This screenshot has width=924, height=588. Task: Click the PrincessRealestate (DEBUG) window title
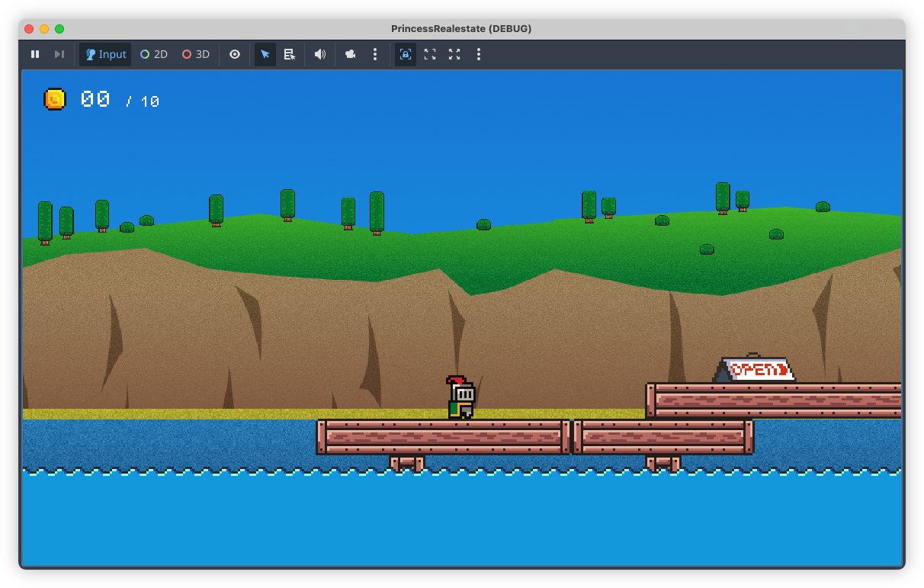click(x=461, y=28)
